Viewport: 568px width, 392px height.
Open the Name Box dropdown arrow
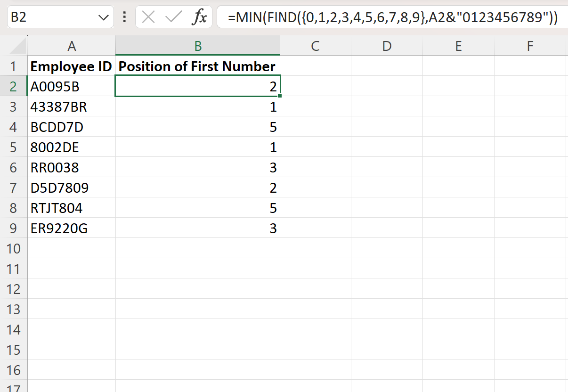[103, 17]
